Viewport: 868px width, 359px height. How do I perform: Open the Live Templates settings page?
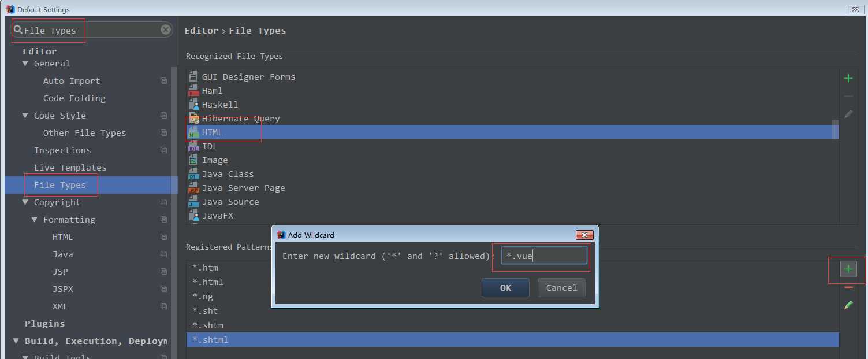tap(70, 168)
